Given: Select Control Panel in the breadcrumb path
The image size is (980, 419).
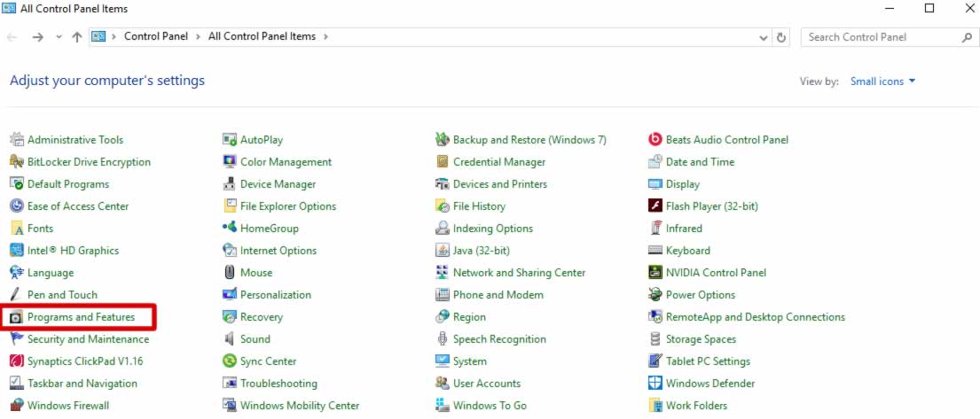Looking at the screenshot, I should tap(155, 36).
